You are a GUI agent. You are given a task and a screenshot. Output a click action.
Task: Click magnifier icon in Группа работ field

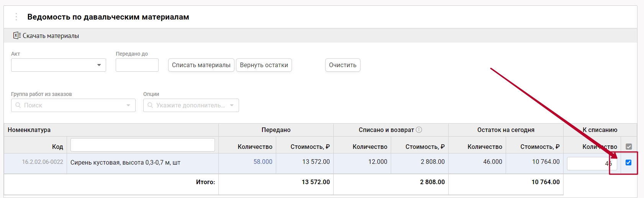(x=18, y=105)
